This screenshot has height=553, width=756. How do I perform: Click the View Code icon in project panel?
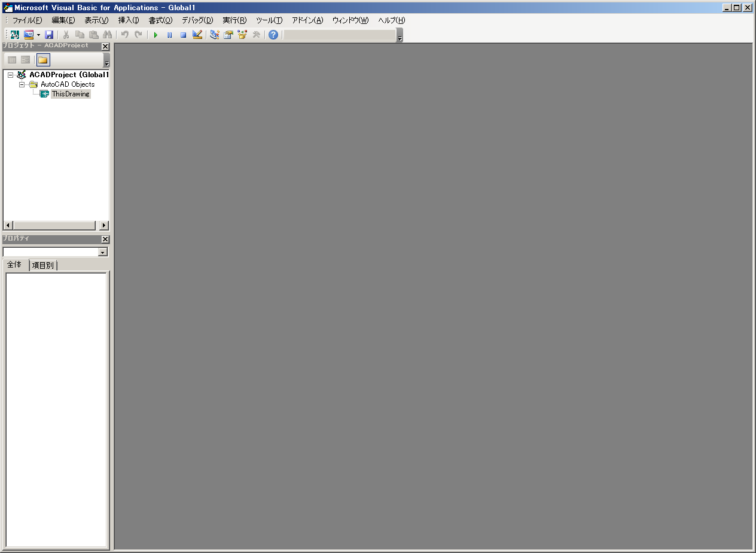(12, 60)
